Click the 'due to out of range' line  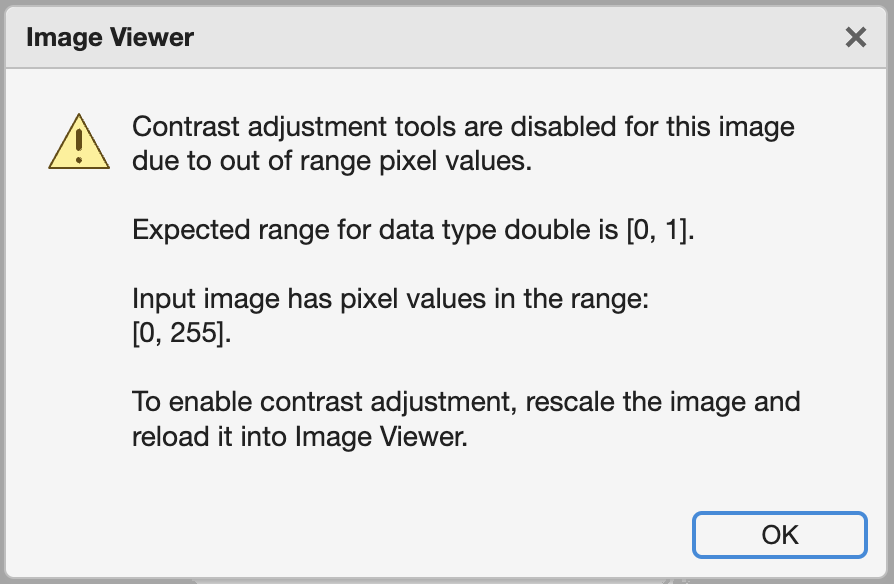332,161
